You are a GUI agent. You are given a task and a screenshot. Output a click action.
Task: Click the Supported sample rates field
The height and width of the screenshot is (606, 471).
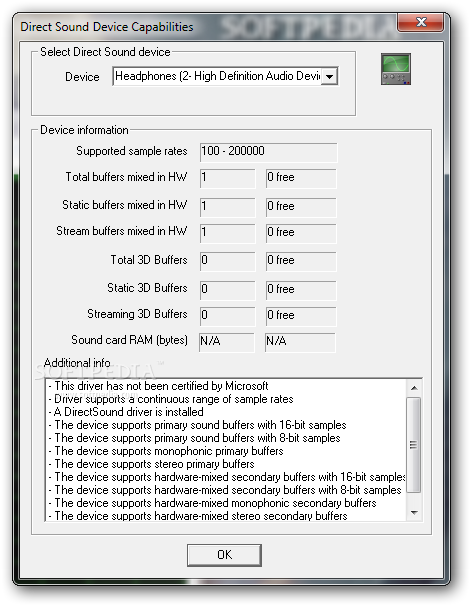click(x=268, y=152)
